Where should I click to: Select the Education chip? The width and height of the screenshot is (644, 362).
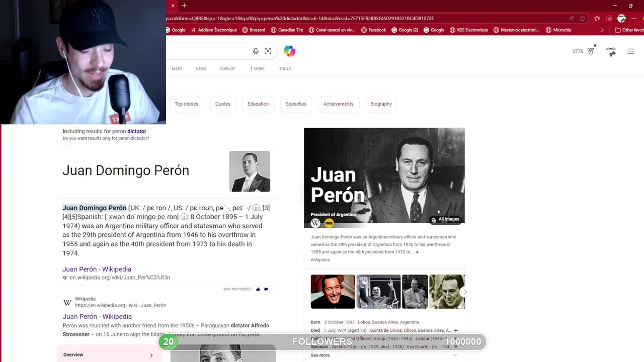(x=258, y=104)
